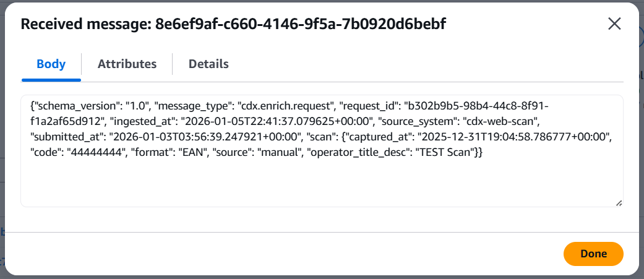Open the Attributes tab
This screenshot has height=279, width=644.
(127, 64)
